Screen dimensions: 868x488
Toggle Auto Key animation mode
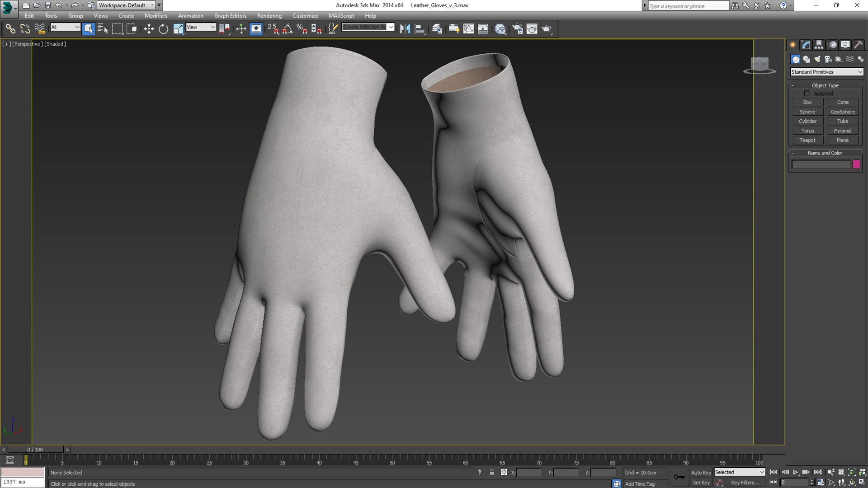click(701, 473)
